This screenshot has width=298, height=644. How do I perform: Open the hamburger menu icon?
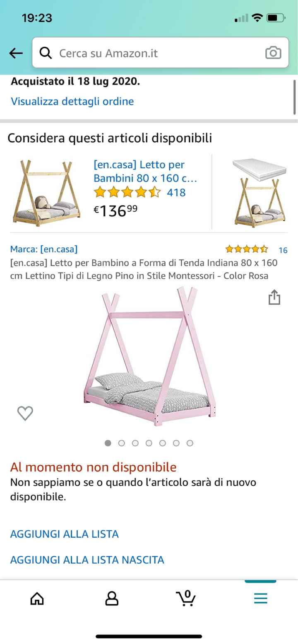click(x=260, y=598)
